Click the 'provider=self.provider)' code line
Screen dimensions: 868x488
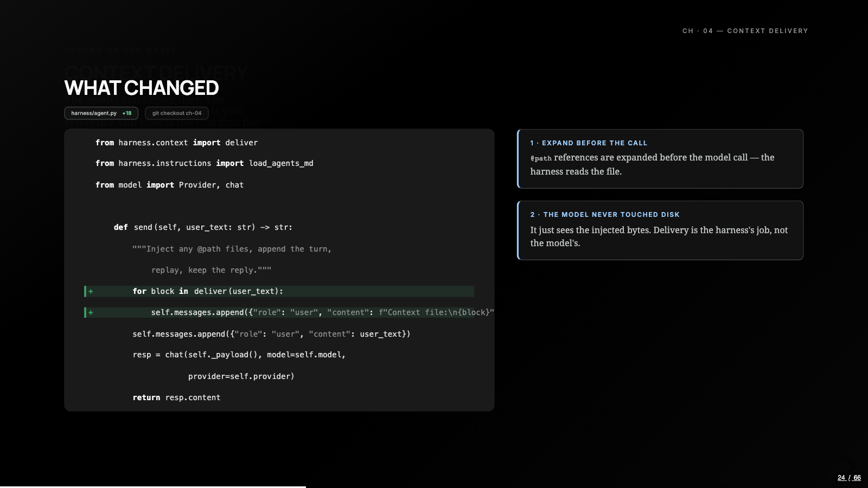[241, 376]
